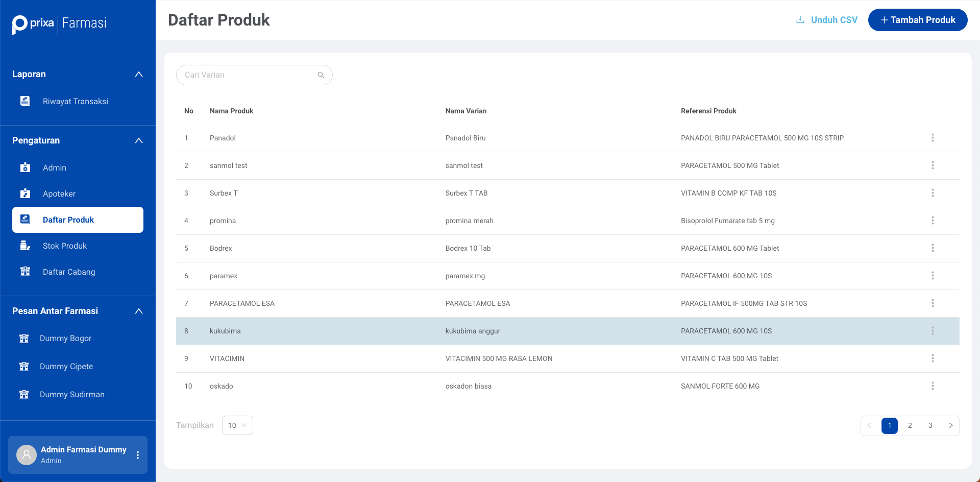The image size is (980, 482).
Task: Focus the Cari Varian search field
Action: coord(248,75)
